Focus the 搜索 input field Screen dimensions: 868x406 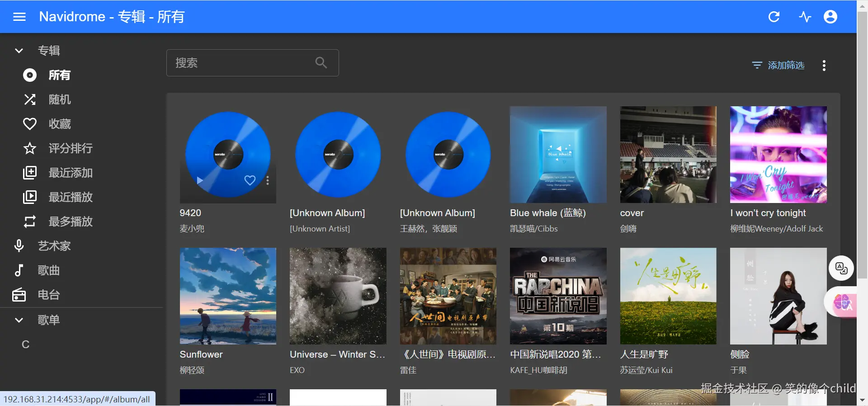[x=252, y=63]
